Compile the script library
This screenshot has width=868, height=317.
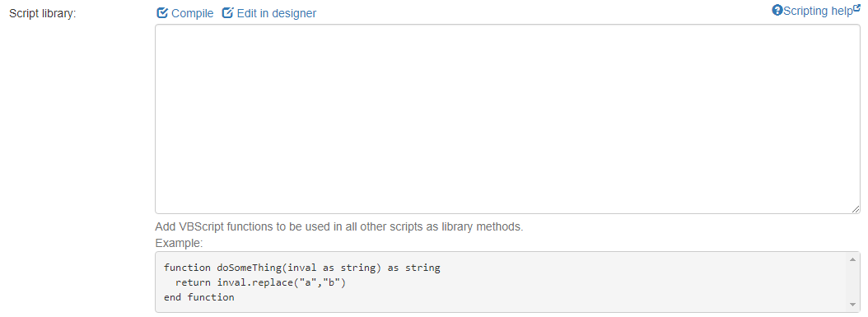[x=185, y=13]
